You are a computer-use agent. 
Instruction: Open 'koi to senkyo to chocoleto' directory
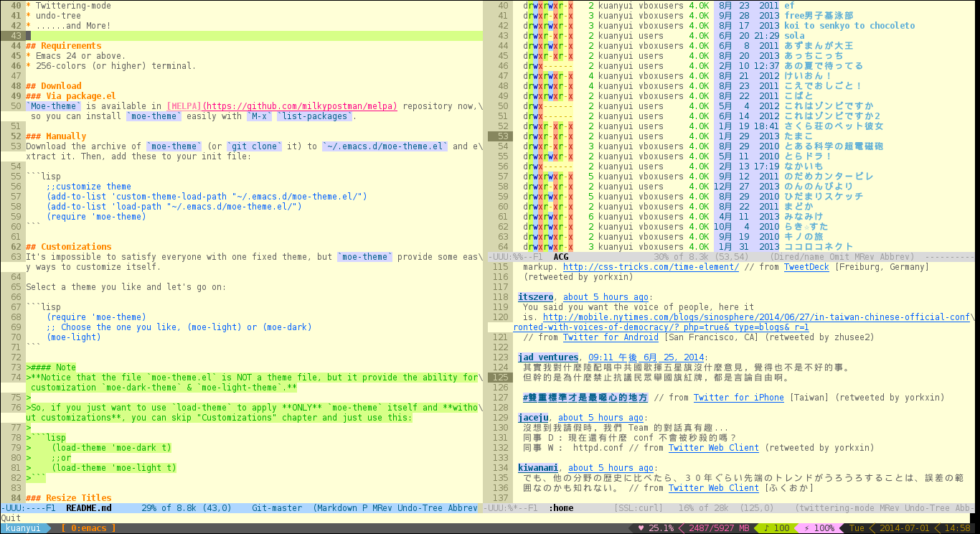tap(849, 26)
